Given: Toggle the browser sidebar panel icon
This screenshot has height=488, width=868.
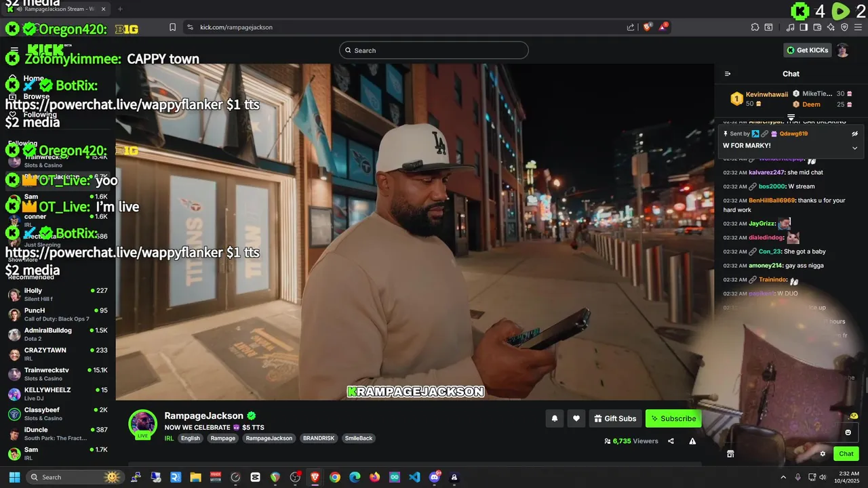Looking at the screenshot, I should (804, 27).
